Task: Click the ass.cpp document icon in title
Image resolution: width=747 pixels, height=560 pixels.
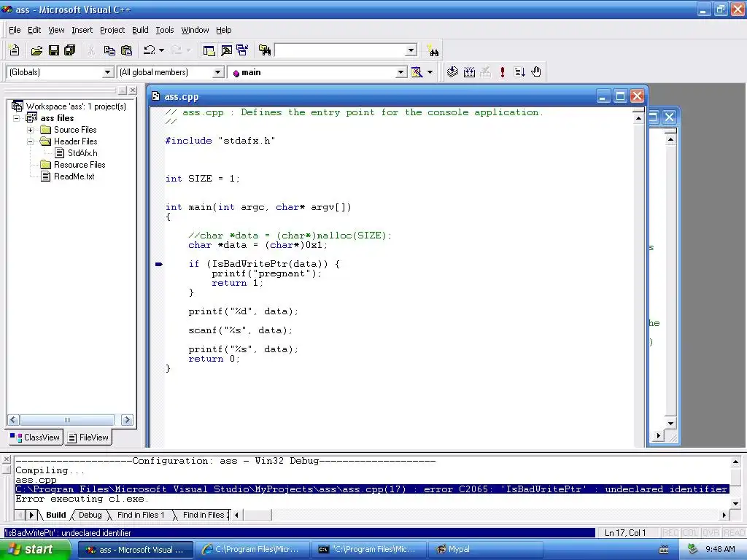Action: coord(156,97)
